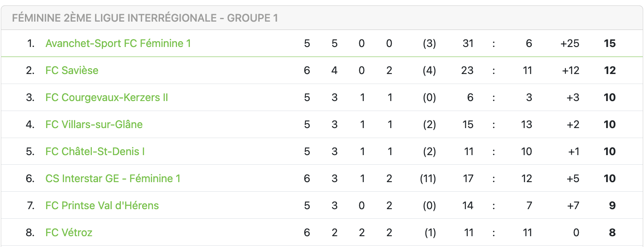Screen dimensions: 644x247
Task: Open the FC Savièse team page
Action: 72,70
